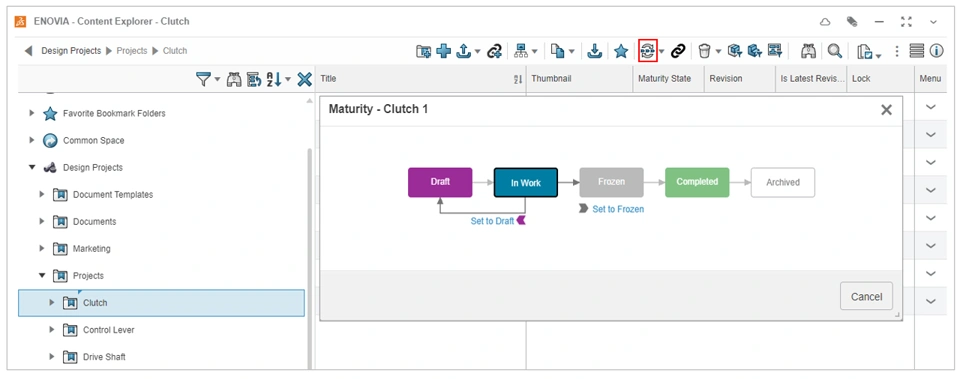Viewport: 960px width, 379px height.
Task: Click the blue plus add-content icon
Action: tap(443, 51)
